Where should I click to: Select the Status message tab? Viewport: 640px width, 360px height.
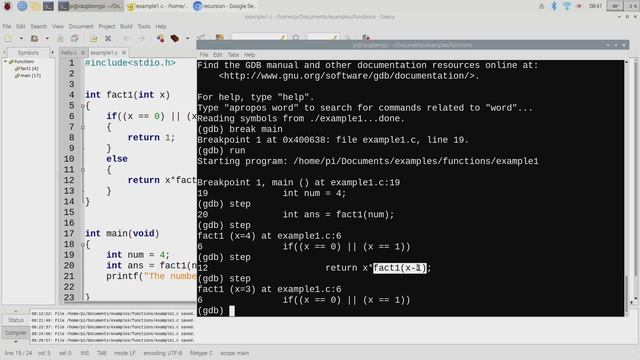click(16, 320)
